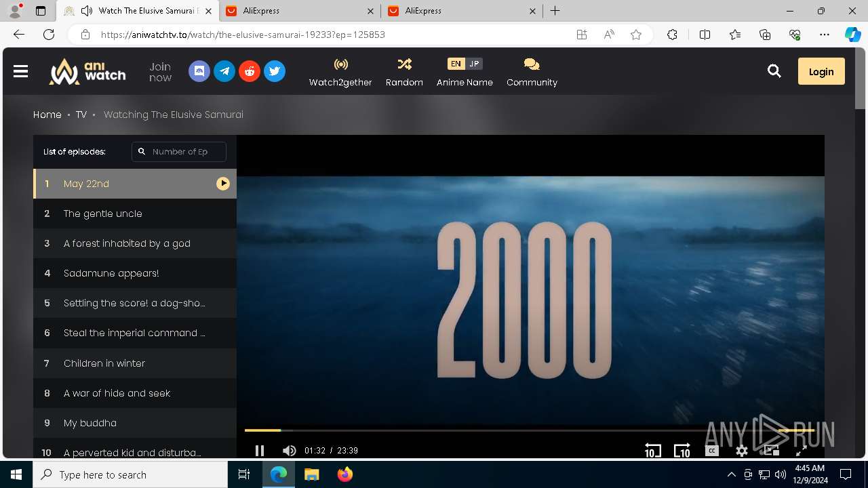Go to Home breadcrumb
This screenshot has width=868, height=488.
pyautogui.click(x=47, y=115)
